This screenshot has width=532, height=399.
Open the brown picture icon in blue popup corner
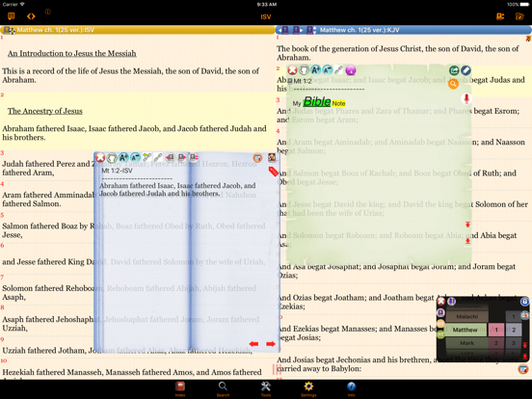click(x=272, y=158)
